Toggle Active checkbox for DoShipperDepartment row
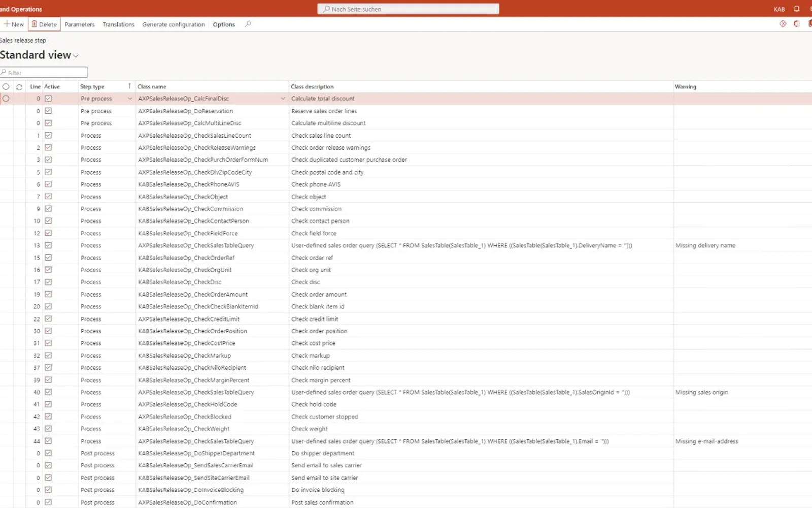Screen dimensions: 812x508 point(48,453)
